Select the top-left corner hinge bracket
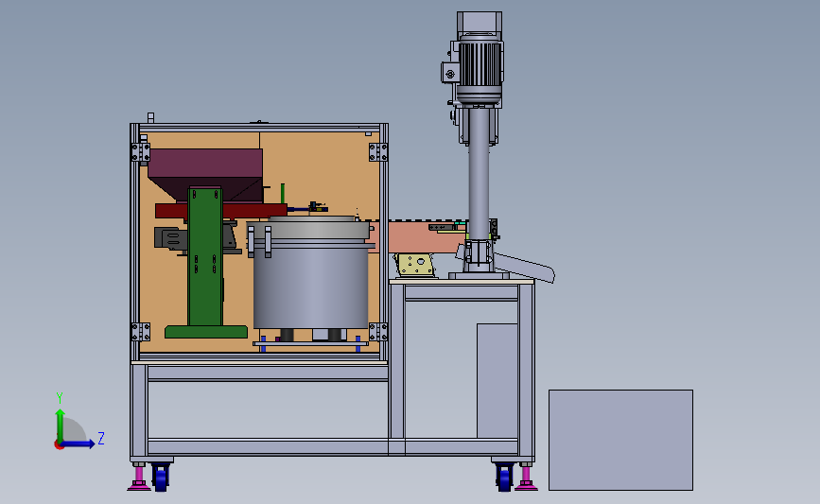Image resolution: width=820 pixels, height=504 pixels. [141, 152]
